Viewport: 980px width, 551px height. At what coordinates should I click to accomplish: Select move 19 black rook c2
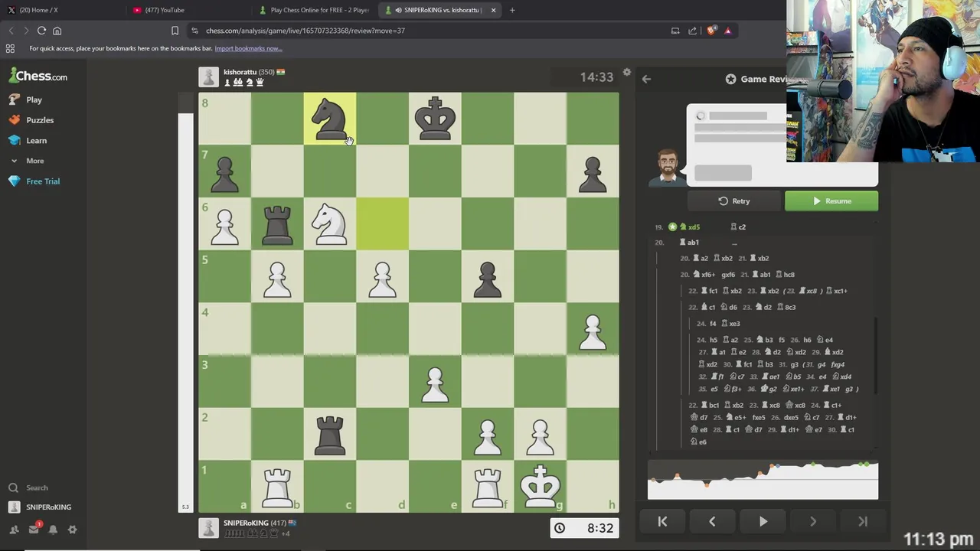coord(738,227)
